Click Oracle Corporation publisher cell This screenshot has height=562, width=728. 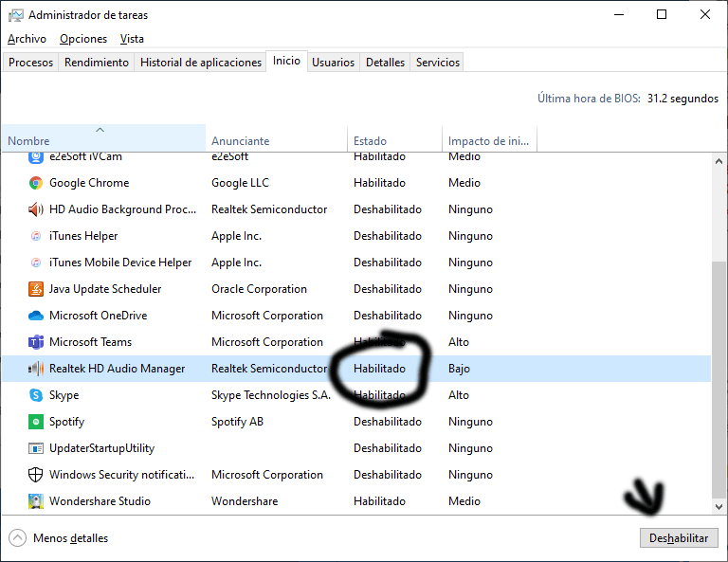point(259,289)
